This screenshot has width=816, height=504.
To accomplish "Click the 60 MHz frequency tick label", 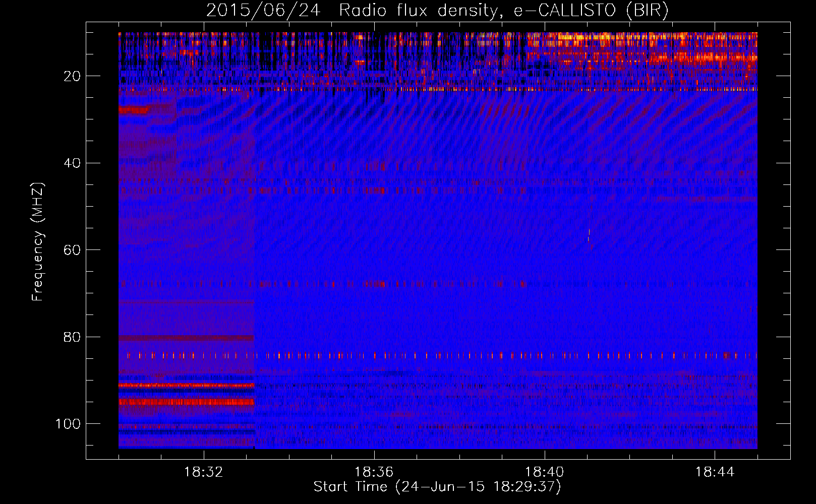I will coord(72,250).
